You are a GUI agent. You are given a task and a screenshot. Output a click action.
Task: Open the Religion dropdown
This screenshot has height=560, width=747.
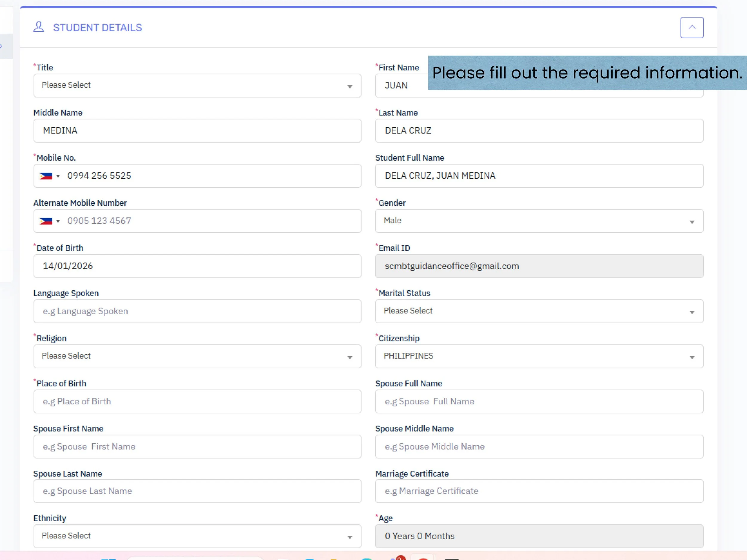tap(197, 356)
